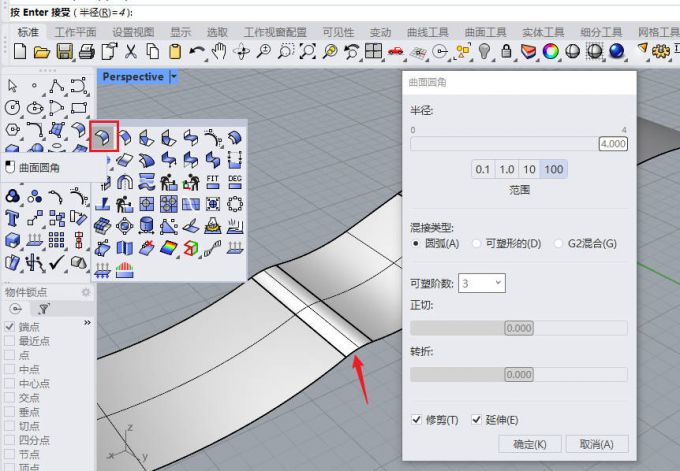This screenshot has width=680, height=471.
Task: Click the four viewports layout icon
Action: [x=373, y=52]
